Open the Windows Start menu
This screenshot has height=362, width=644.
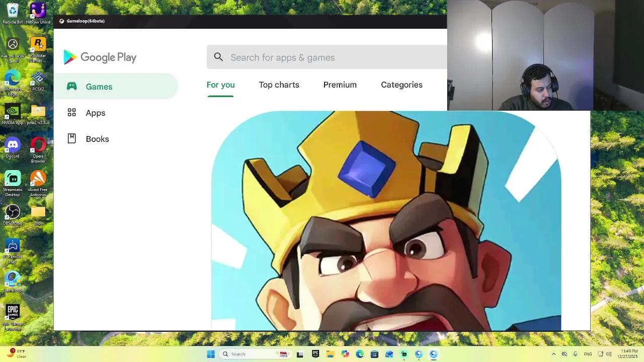[211, 354]
